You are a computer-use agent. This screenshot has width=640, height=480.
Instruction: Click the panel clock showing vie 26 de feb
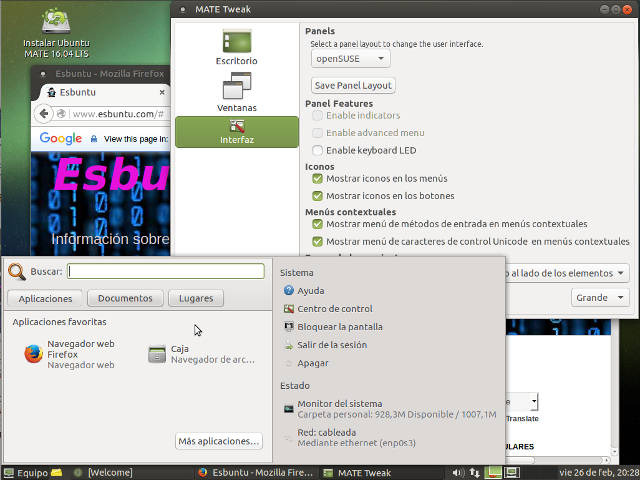coord(599,473)
